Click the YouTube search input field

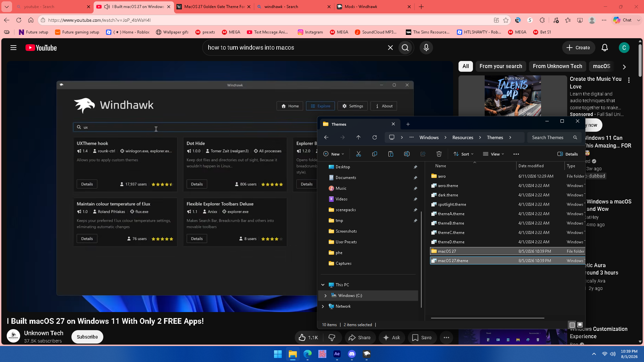(x=295, y=48)
